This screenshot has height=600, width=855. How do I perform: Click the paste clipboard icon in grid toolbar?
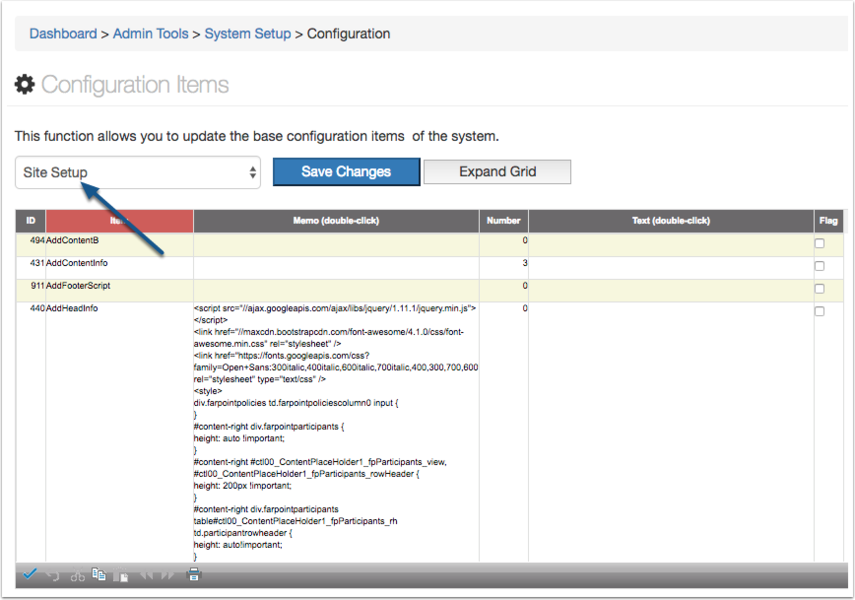point(121,575)
